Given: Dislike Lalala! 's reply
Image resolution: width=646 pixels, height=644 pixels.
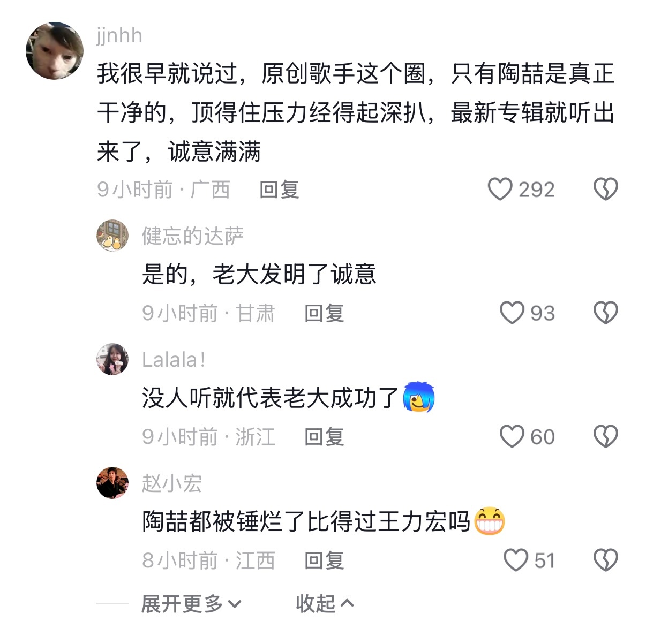Looking at the screenshot, I should (x=605, y=436).
